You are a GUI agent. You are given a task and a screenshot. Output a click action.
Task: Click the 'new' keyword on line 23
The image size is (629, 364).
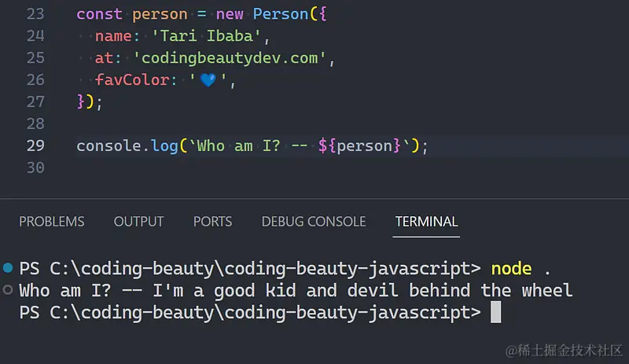(230, 14)
